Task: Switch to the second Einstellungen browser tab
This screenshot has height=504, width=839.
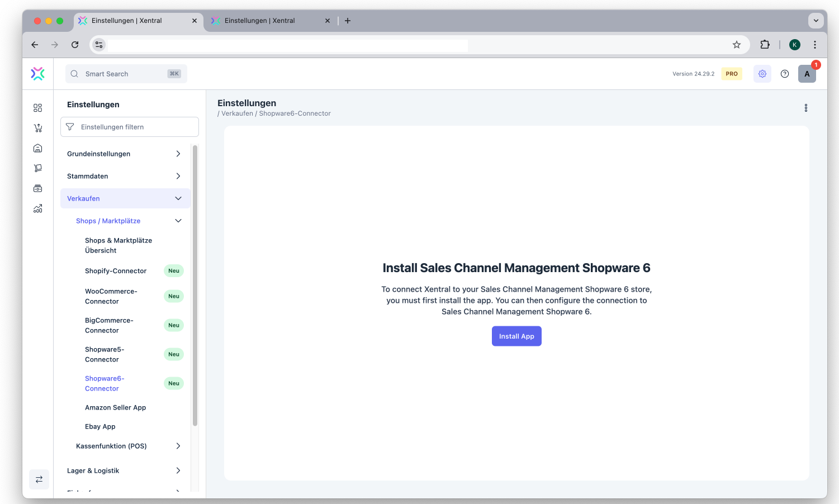Action: tap(260, 21)
